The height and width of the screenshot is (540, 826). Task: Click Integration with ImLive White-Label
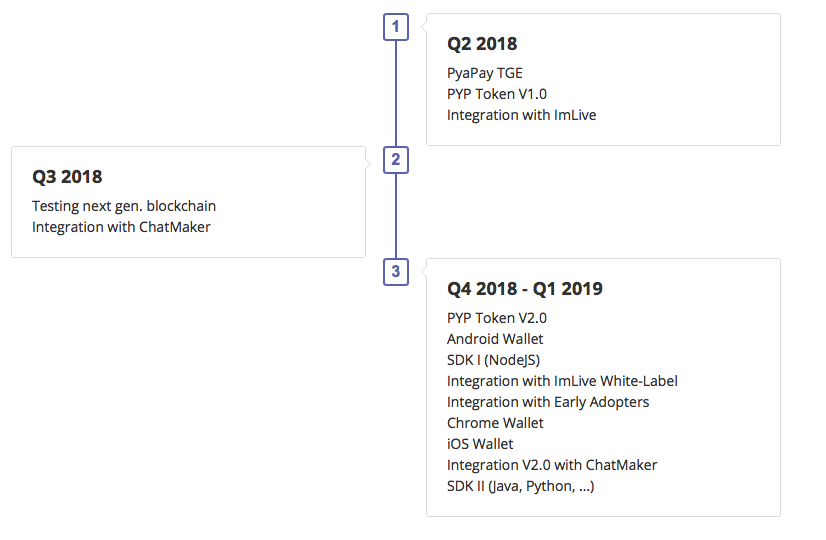click(562, 381)
